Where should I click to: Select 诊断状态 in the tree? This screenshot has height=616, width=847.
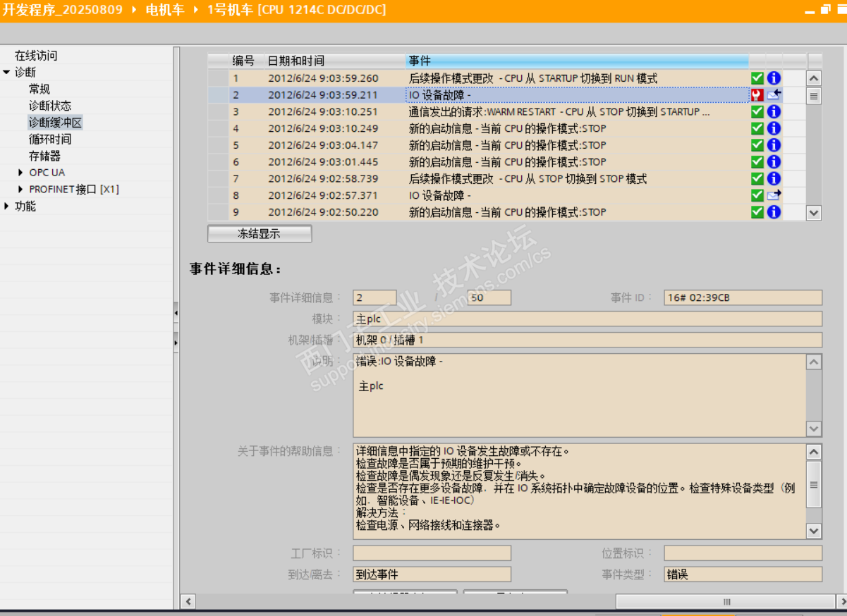pos(50,106)
